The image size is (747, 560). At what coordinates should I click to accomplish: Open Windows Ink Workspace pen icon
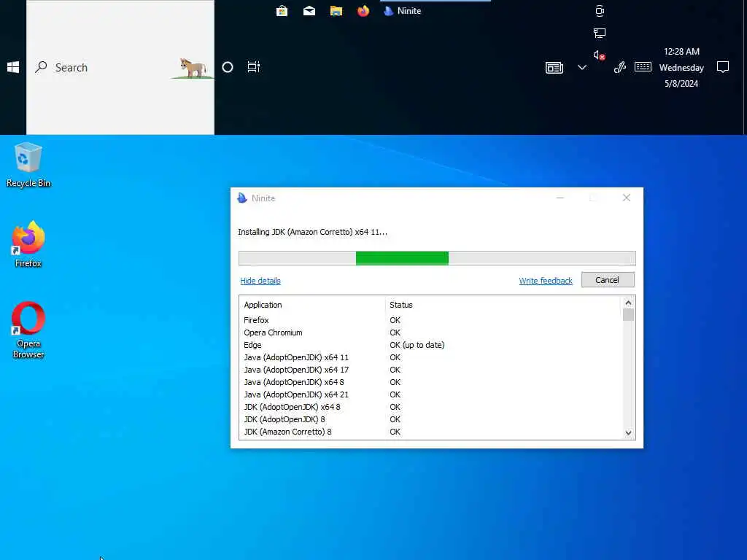[620, 67]
